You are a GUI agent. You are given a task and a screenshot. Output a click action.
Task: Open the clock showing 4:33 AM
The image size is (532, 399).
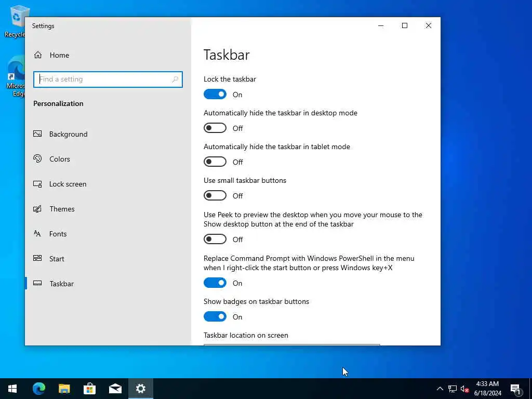(487, 389)
